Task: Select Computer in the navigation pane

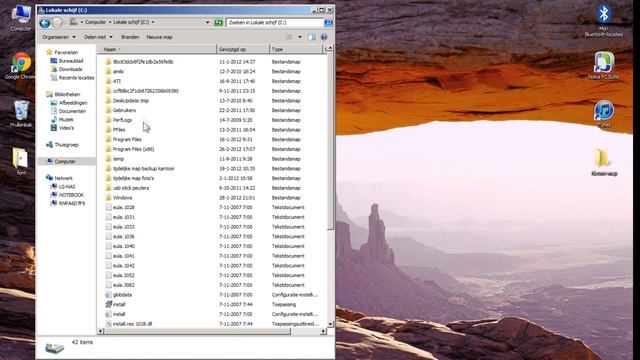Action: [65, 162]
